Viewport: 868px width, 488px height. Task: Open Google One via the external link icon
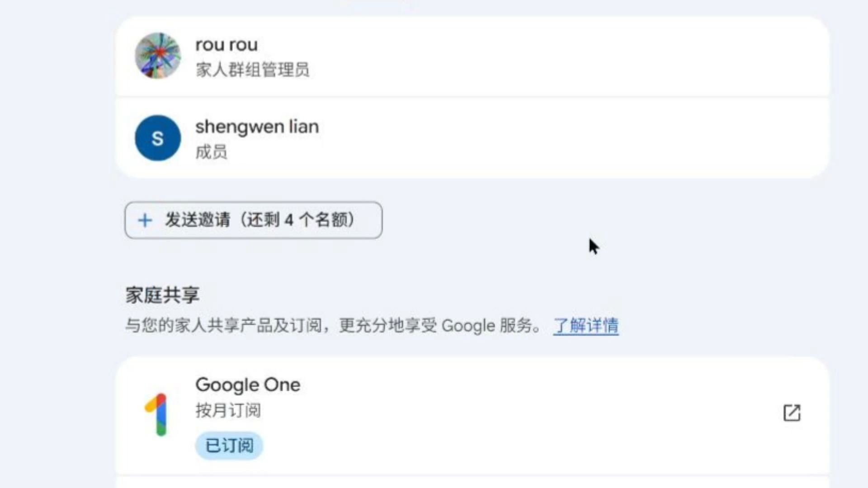792,413
